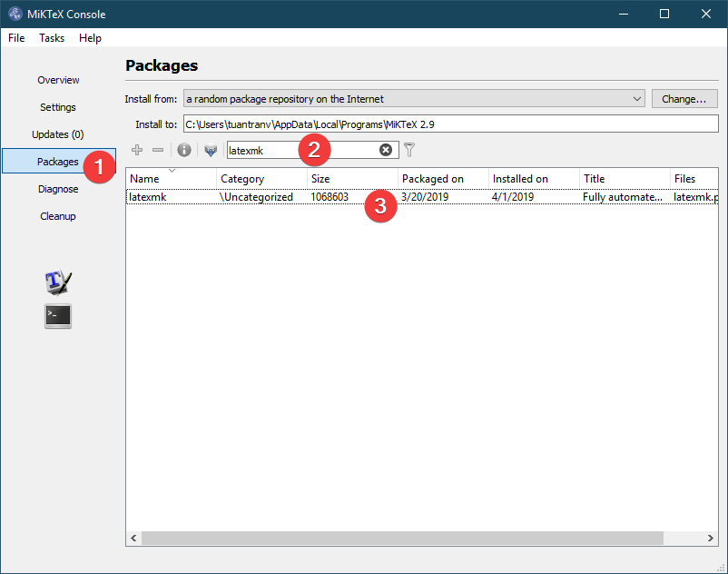Click the 4/1/2019 installed date cell
Screen dimensions: 728x574
[x=513, y=197]
